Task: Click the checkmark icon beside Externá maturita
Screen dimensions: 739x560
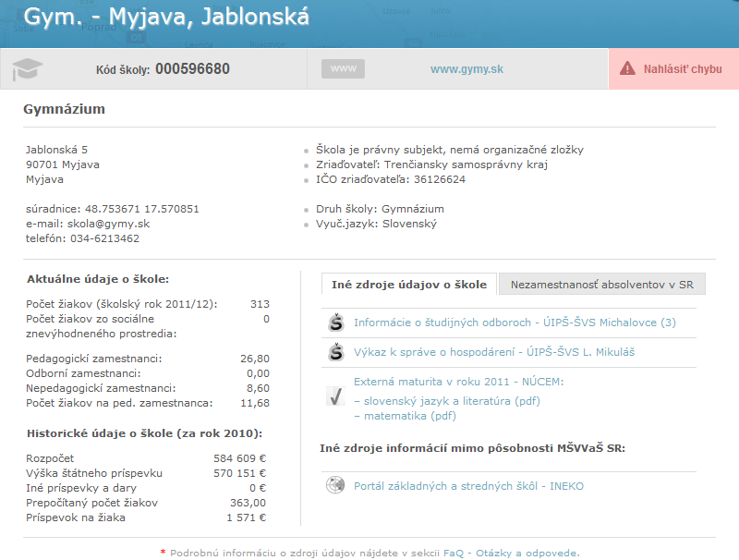Action: [x=335, y=396]
